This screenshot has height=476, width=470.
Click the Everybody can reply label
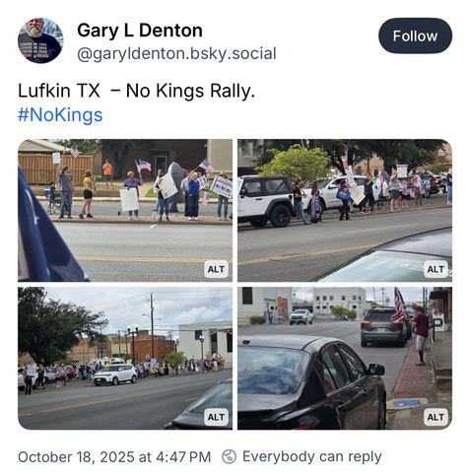click(x=312, y=456)
